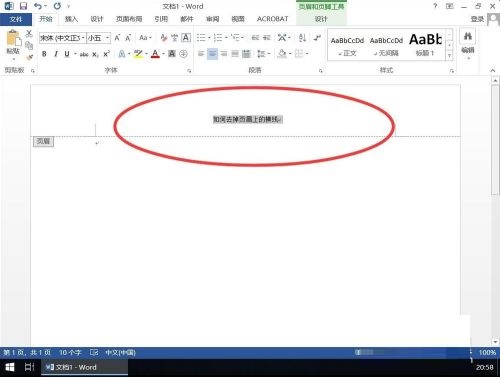
Task: Click the Cut scissors icon
Action: 29,34
